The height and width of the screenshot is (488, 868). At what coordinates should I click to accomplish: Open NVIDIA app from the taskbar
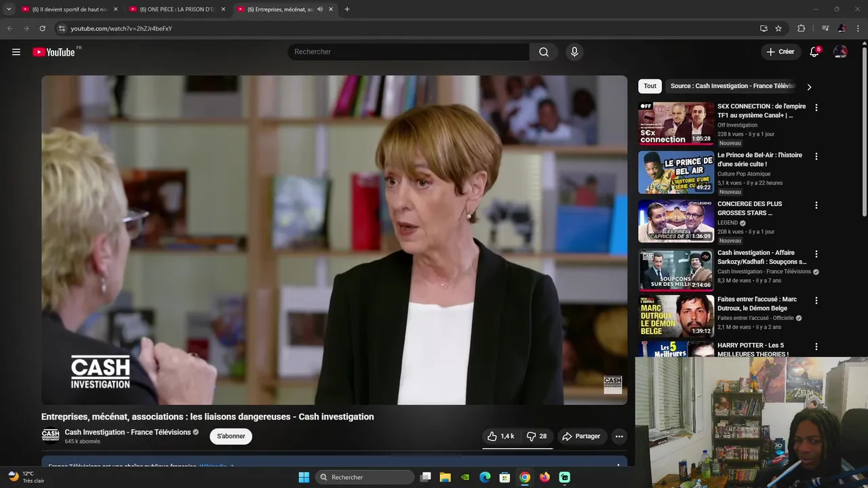click(465, 477)
